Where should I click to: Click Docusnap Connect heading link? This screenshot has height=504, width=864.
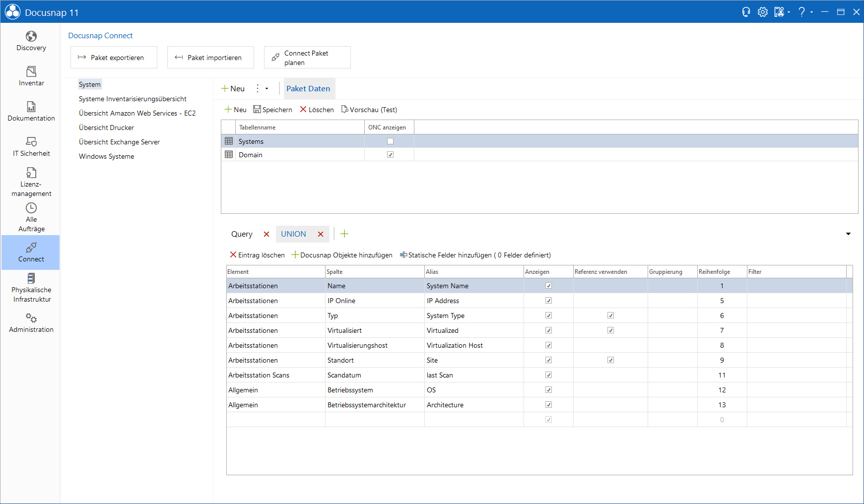coord(100,36)
